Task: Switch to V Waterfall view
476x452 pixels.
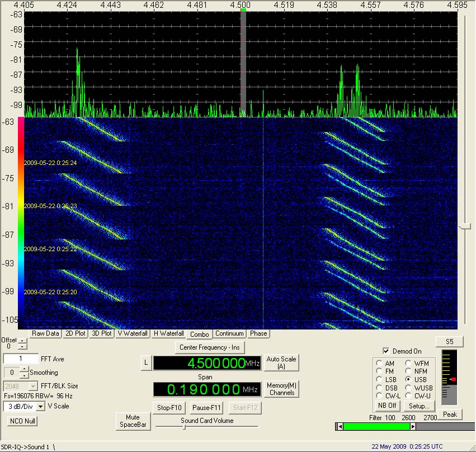Action: [x=133, y=333]
